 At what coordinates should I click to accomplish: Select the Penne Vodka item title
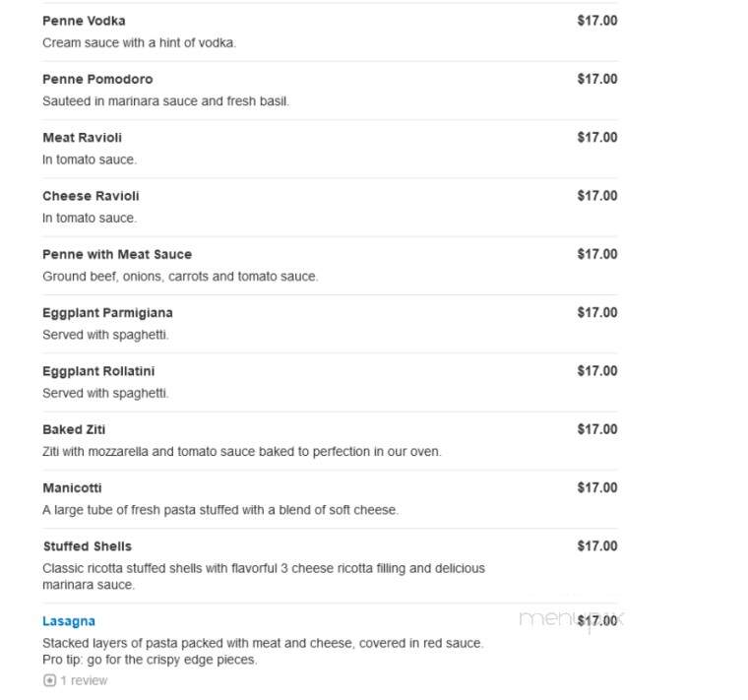pyautogui.click(x=84, y=21)
